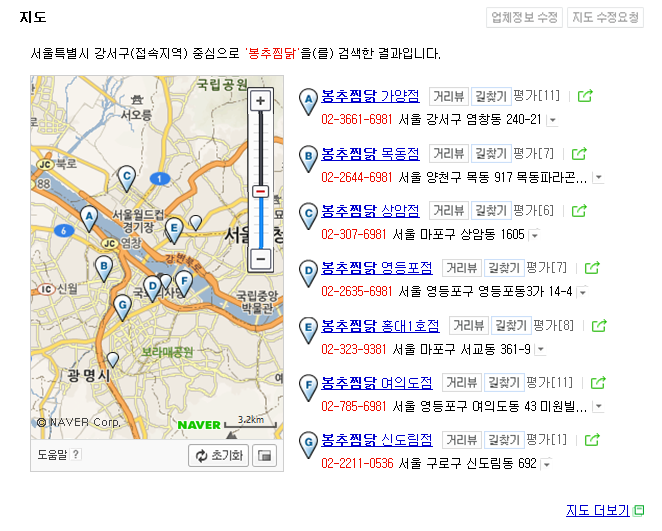The width and height of the screenshot is (662, 531).
Task: Click map marker E on the map
Action: (174, 231)
